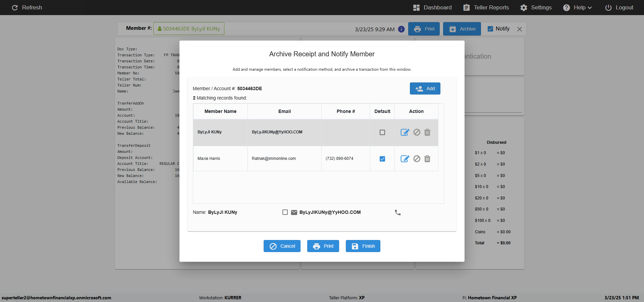Check the email notification checkbox
Image resolution: width=644 pixels, height=302 pixels.
click(285, 212)
